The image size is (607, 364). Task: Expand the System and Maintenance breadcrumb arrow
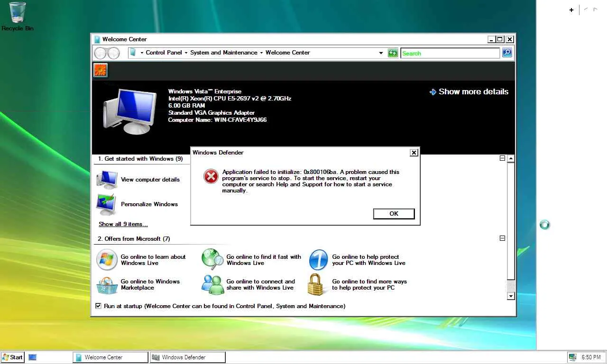pyautogui.click(x=261, y=53)
